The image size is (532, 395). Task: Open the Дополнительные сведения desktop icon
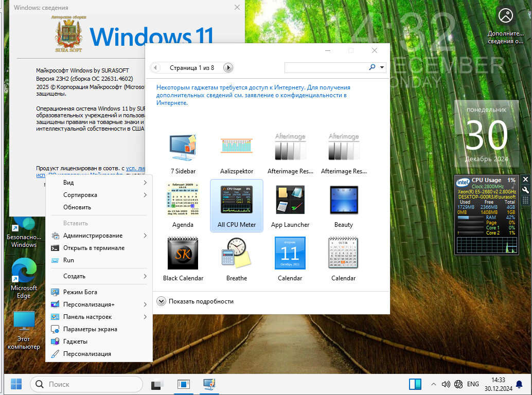[x=506, y=25]
